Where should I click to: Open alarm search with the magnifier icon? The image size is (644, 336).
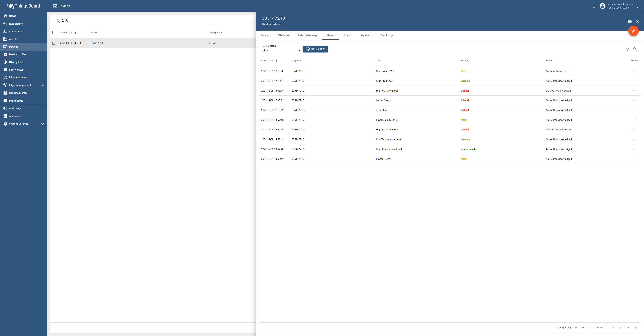pos(635,49)
